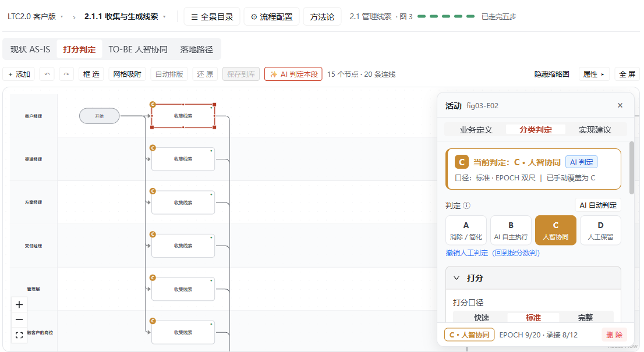Image resolution: width=644 pixels, height=352 pixels.
Task: Choose verdict C 人智协同
Action: 555,230
